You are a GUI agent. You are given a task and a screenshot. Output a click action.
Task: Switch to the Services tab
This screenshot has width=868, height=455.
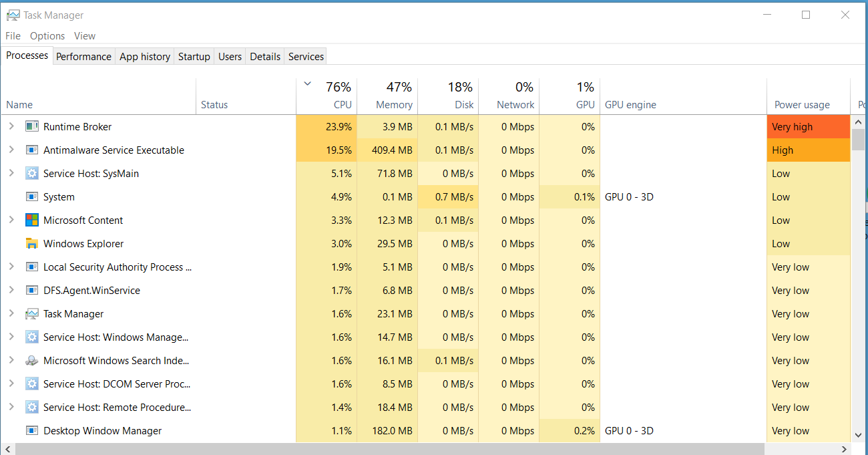pos(306,57)
